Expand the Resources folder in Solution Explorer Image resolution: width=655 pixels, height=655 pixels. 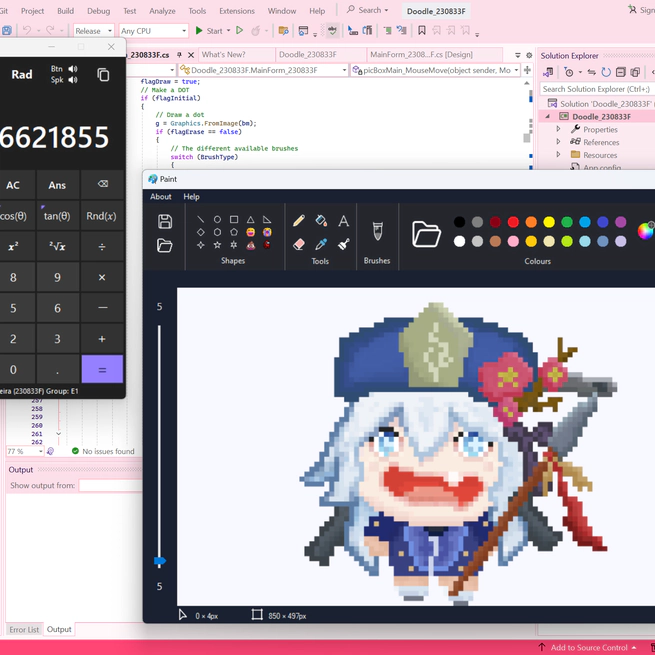(x=559, y=155)
